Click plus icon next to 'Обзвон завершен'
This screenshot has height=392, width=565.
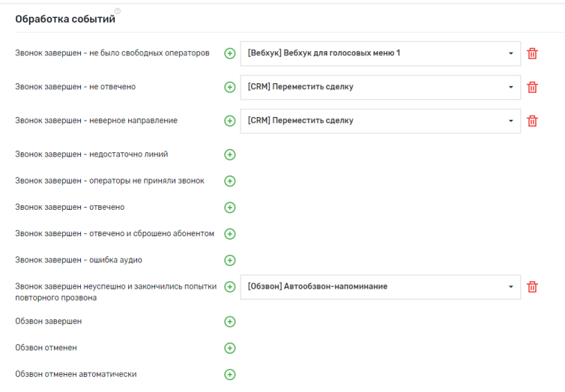point(230,322)
